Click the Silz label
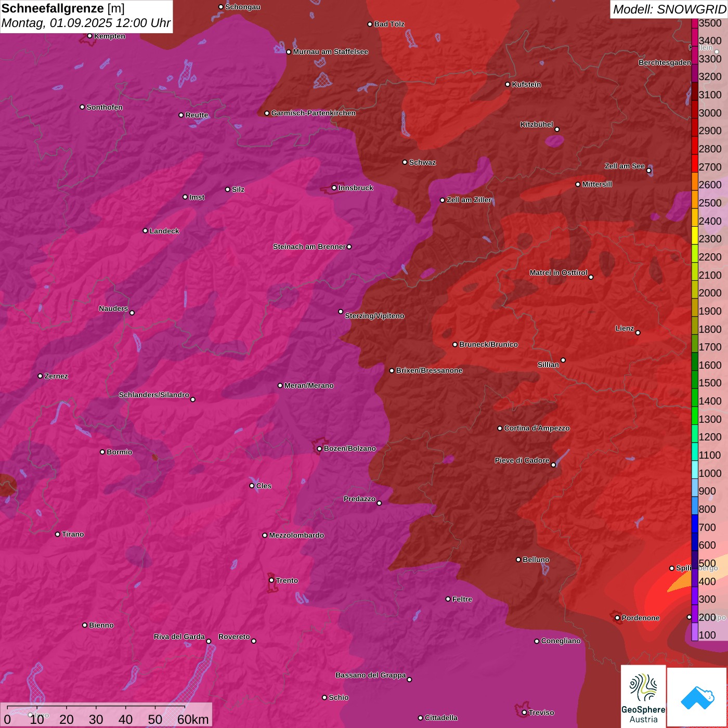Viewport: 728px width, 728px height. pyautogui.click(x=238, y=189)
